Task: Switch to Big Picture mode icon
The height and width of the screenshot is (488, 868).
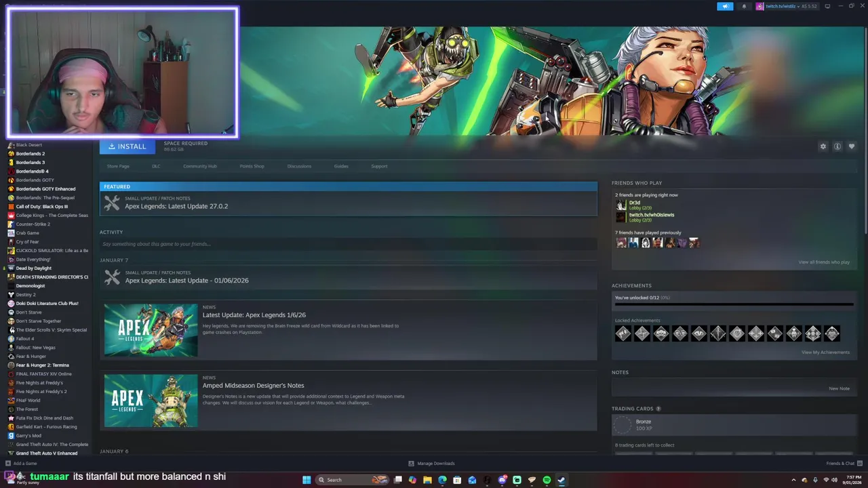Action: 827,6
